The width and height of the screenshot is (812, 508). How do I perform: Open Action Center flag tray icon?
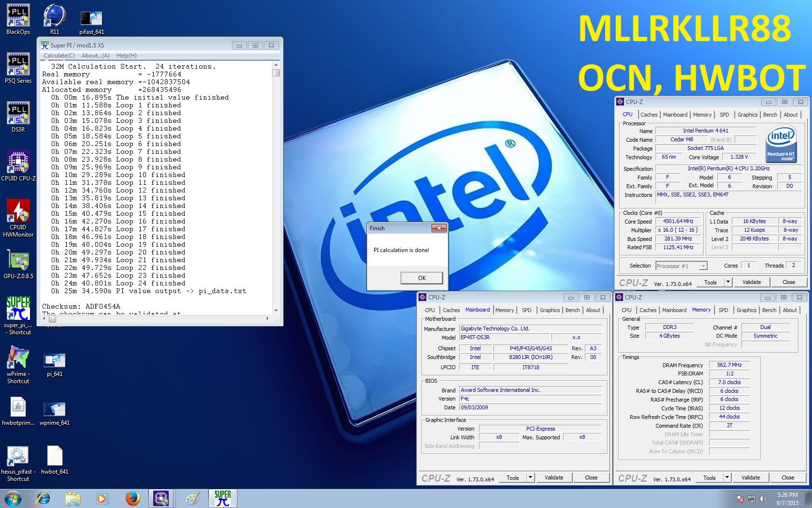(739, 499)
